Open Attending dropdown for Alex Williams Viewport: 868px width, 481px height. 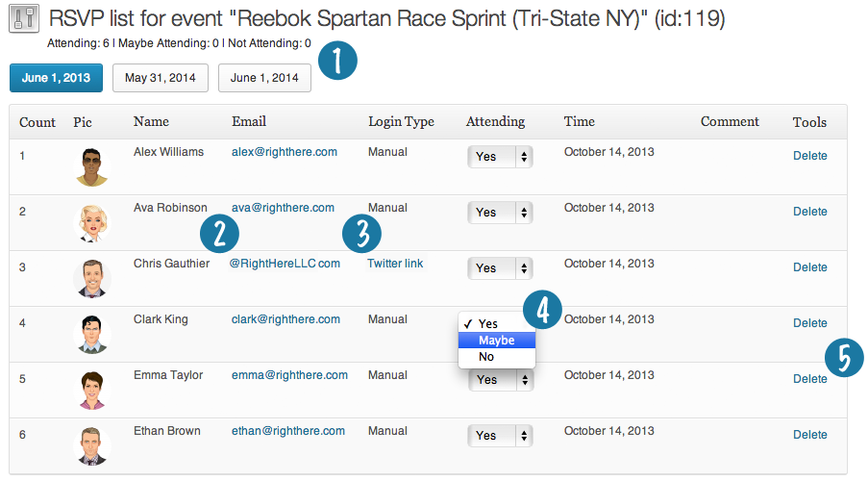pyautogui.click(x=500, y=157)
